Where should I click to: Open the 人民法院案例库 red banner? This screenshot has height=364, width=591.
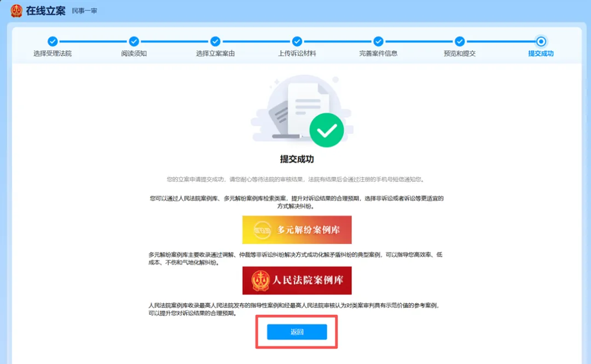[x=297, y=281]
